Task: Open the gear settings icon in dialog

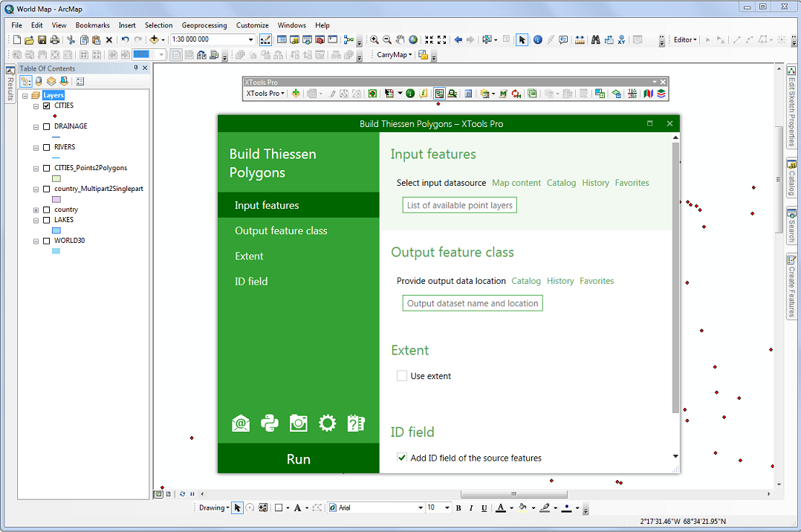Action: point(328,423)
